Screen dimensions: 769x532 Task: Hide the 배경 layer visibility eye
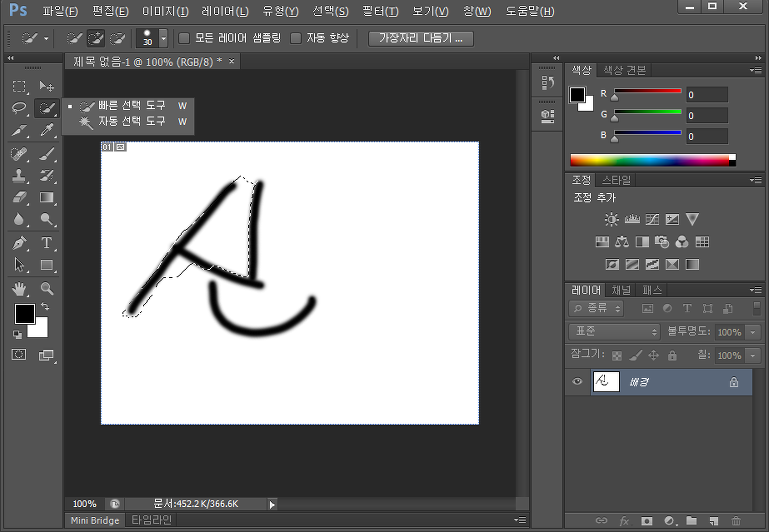(577, 381)
